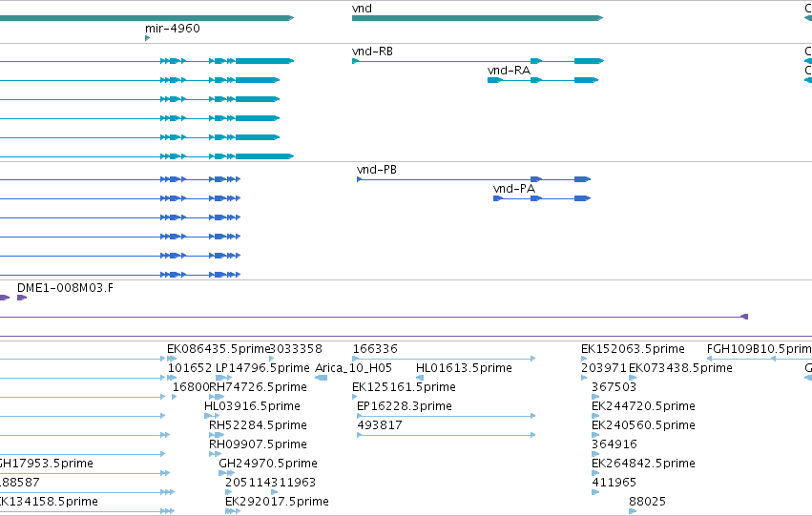Image resolution: width=812 pixels, height=516 pixels.
Task: Select the EK264842.5prime feature
Action: [595, 473]
